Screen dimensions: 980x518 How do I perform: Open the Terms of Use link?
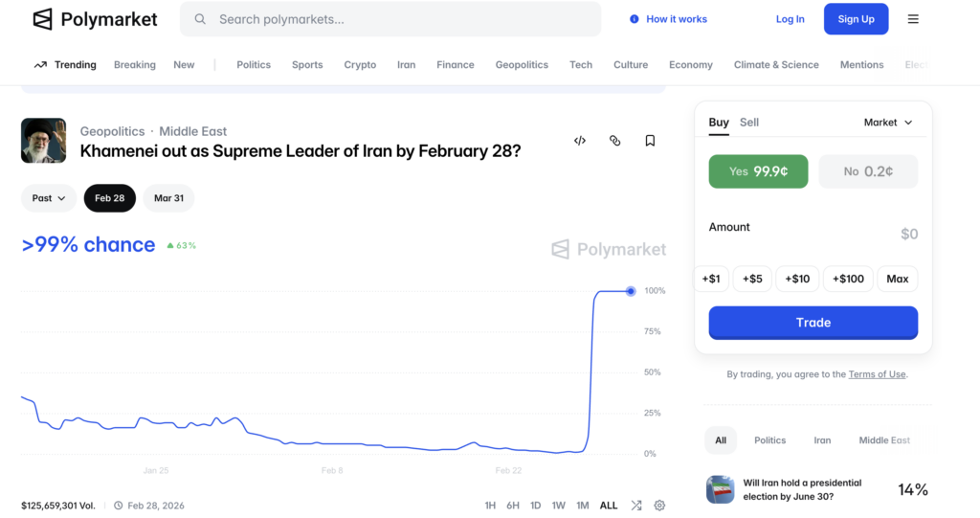tap(877, 374)
